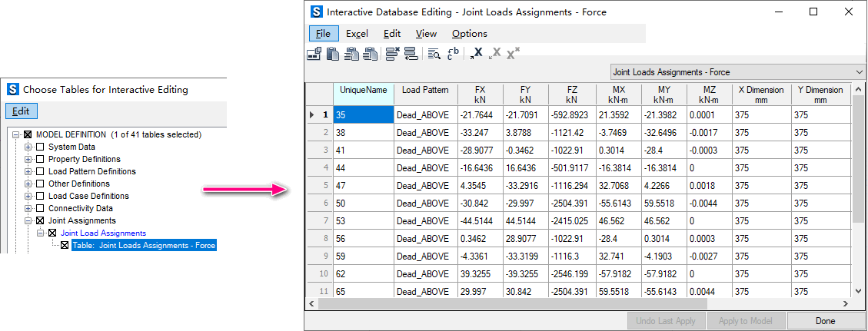Click the Done button
Viewport: 868px width, 331px height.
tap(825, 321)
